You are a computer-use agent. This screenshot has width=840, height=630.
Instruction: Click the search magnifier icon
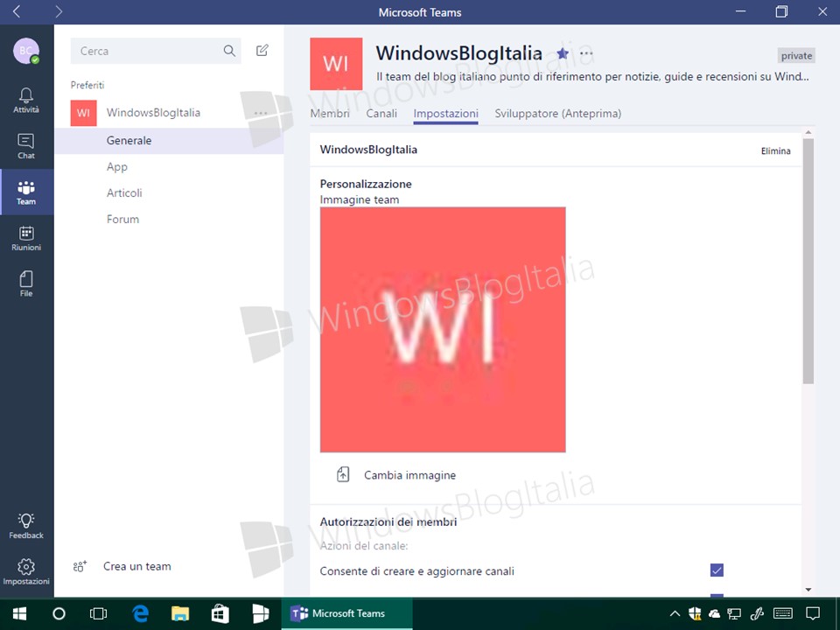click(x=229, y=51)
